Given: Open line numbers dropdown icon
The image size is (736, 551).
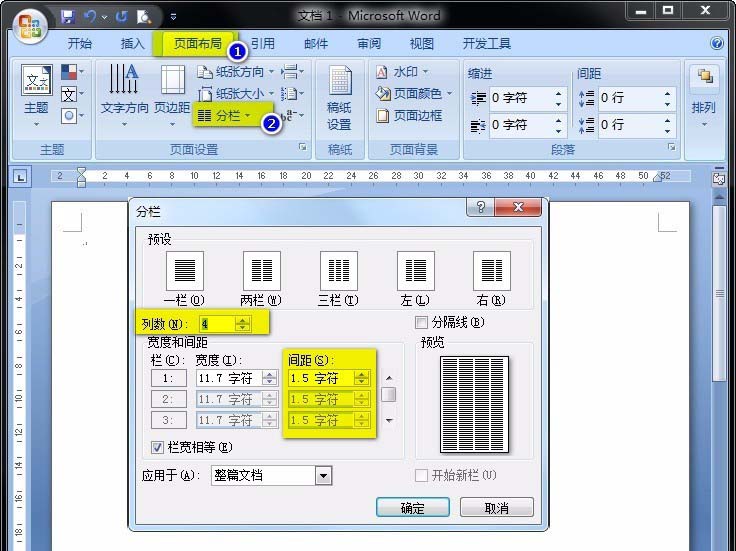Looking at the screenshot, I should pos(292,94).
